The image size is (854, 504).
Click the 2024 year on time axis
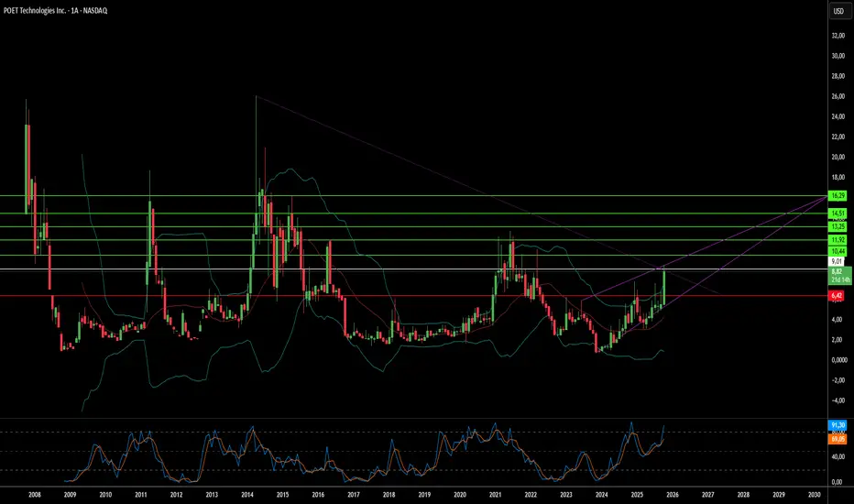point(602,495)
